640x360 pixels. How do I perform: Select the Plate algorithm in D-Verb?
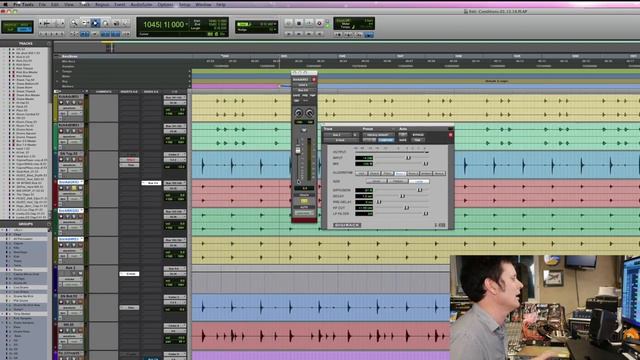pos(387,173)
